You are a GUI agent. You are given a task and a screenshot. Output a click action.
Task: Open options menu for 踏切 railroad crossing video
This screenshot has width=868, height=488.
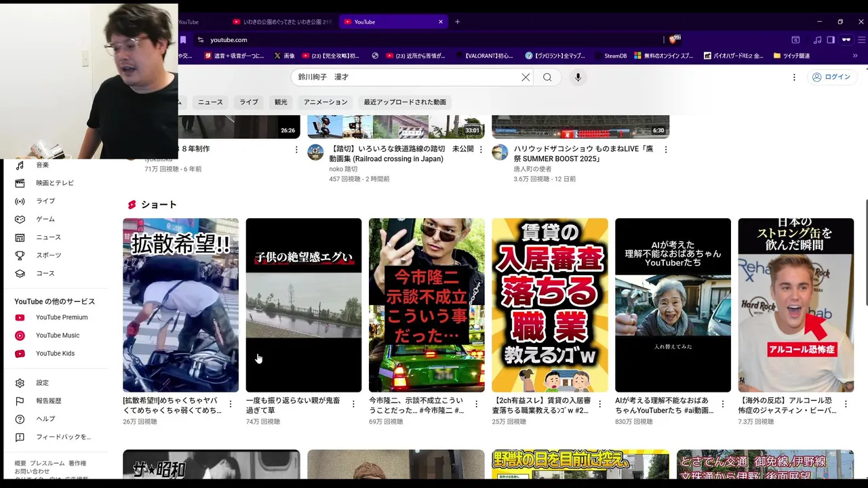(481, 149)
